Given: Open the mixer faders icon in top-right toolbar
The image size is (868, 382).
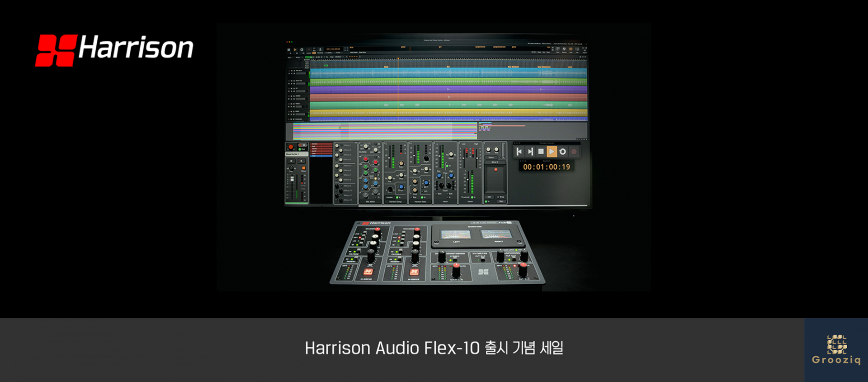Looking at the screenshot, I should (x=577, y=49).
